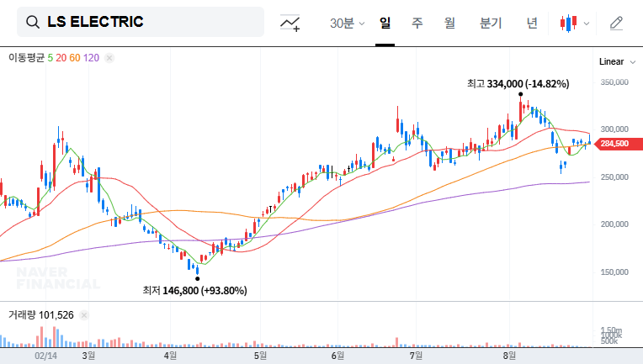The width and height of the screenshot is (643, 364).
Task: Click the 02/14 date axis label
Action: 46,356
